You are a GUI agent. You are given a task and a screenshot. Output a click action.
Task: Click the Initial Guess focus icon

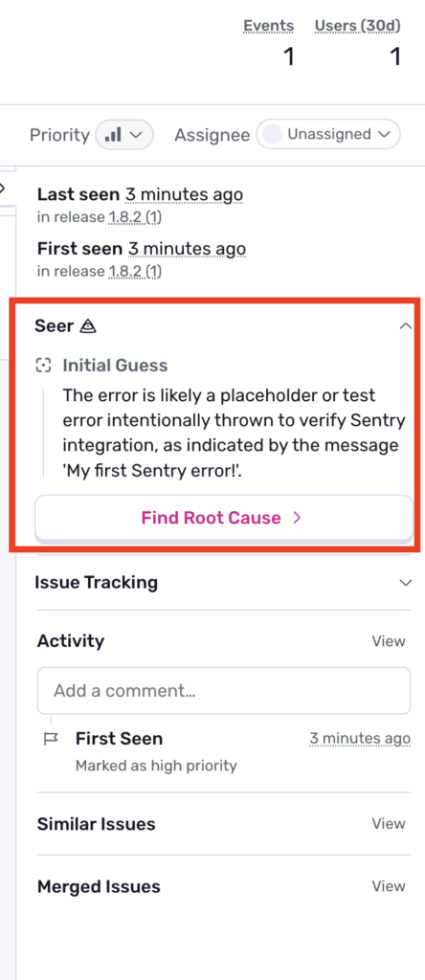point(43,366)
